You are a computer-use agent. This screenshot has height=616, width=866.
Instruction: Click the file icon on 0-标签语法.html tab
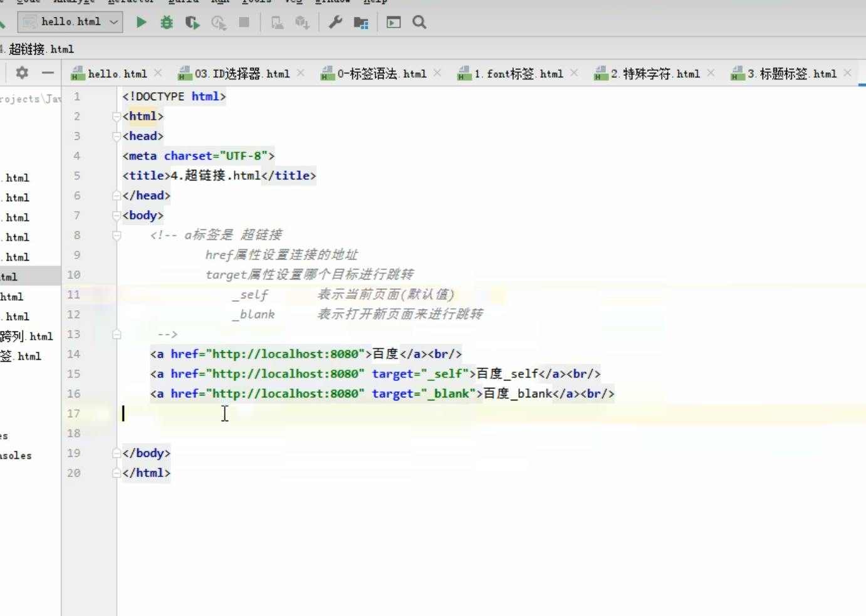tap(327, 74)
